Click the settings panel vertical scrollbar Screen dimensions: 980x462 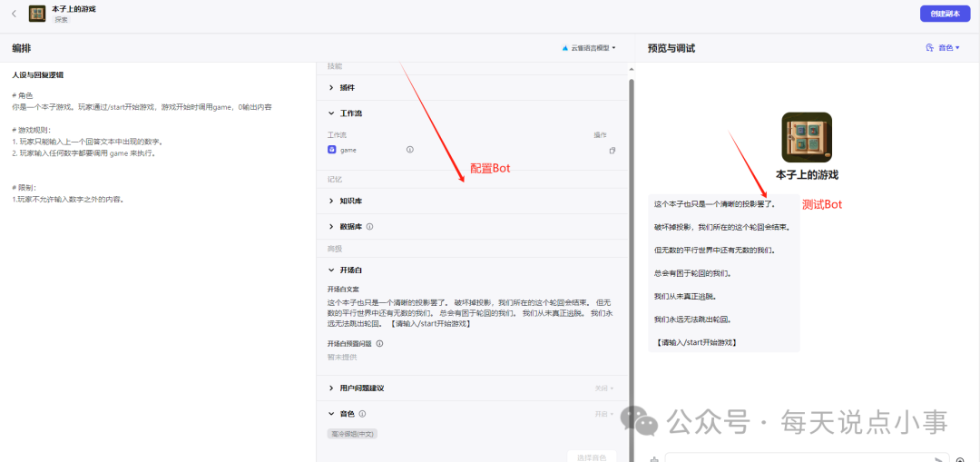[x=630, y=269]
